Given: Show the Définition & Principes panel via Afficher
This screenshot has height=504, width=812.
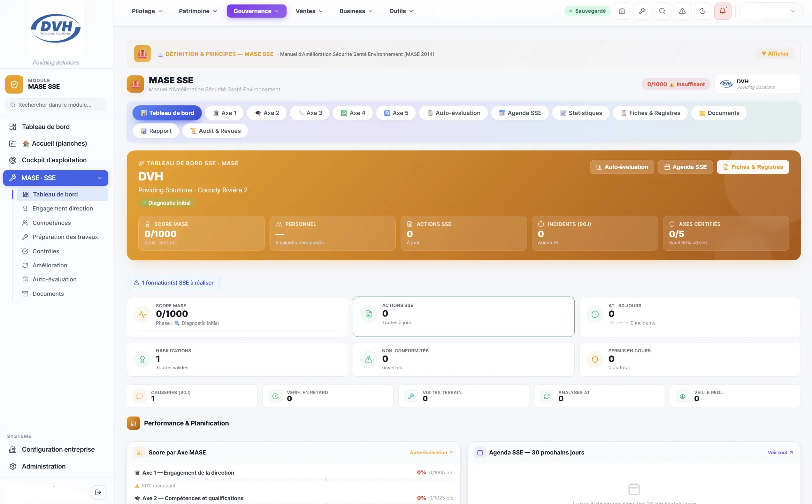Looking at the screenshot, I should [x=775, y=54].
